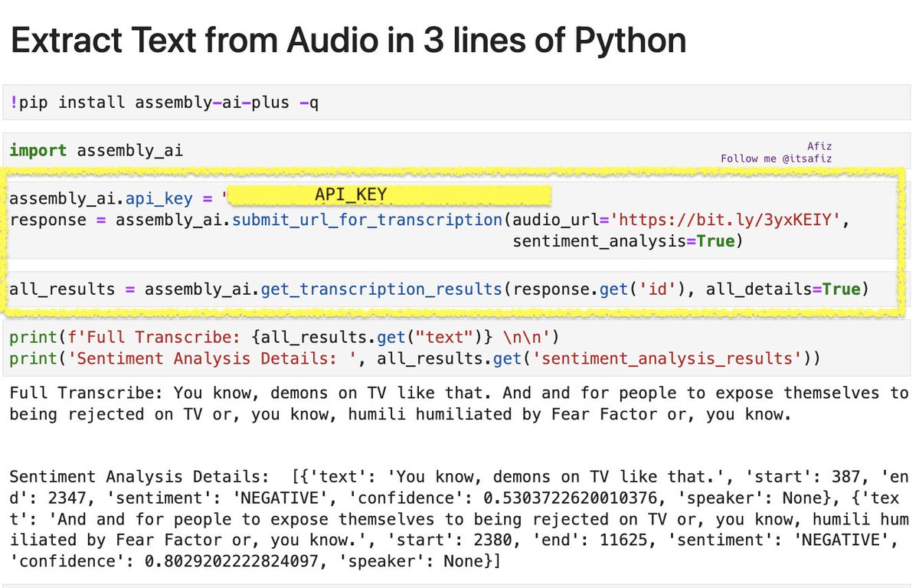Click the heading 'Extract Text from Audio in 3 lines of Python'
The image size is (919, 588).
click(348, 40)
